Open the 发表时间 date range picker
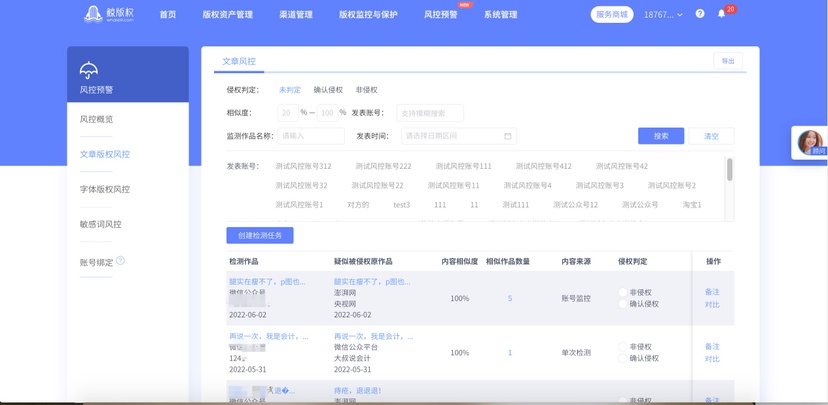 pyautogui.click(x=459, y=136)
